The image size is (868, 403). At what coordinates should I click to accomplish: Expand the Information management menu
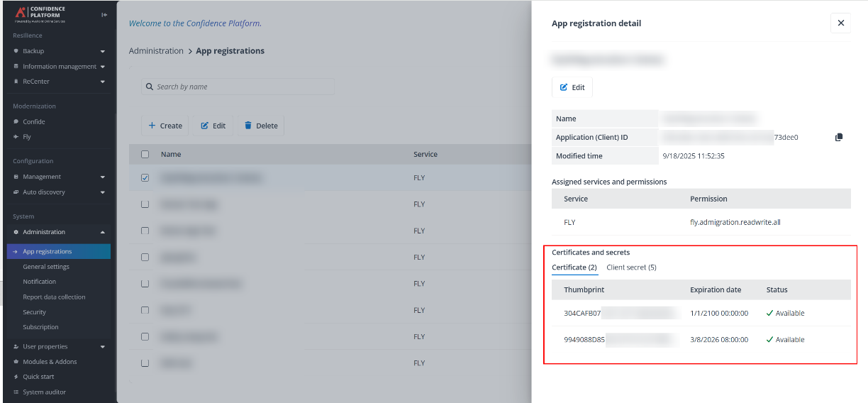(x=103, y=67)
